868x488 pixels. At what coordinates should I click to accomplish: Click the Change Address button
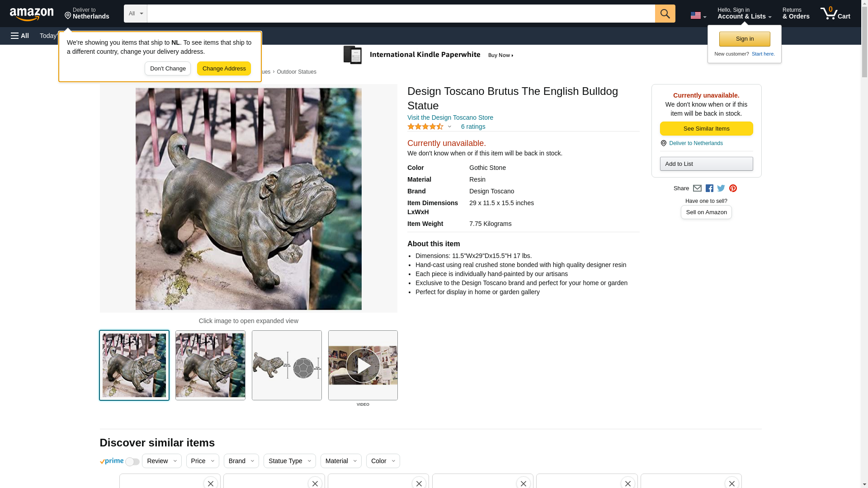point(224,69)
